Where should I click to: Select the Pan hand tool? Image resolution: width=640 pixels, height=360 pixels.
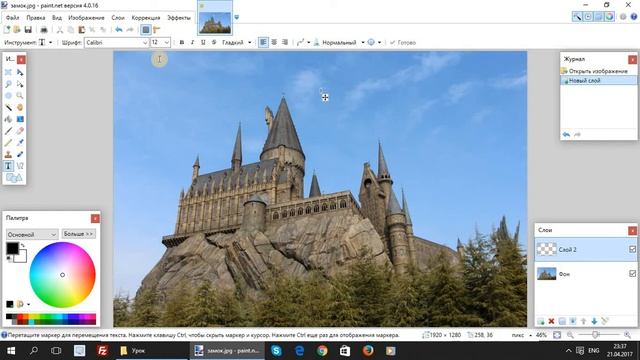tap(20, 107)
